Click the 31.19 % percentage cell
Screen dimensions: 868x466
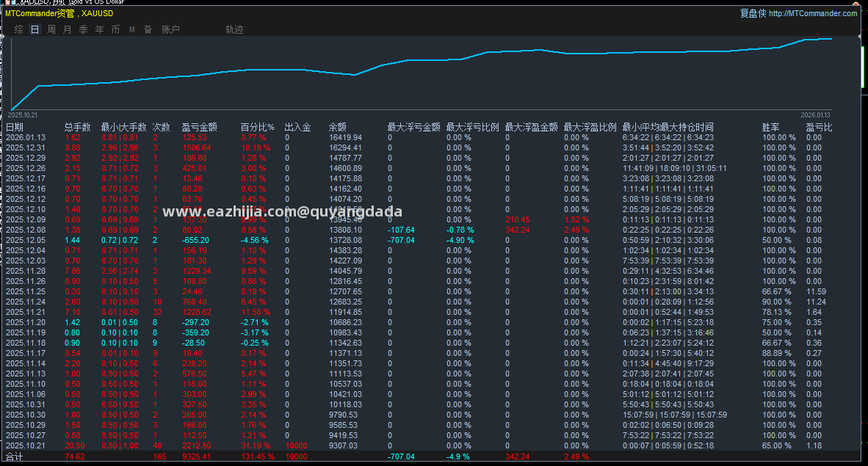[256, 446]
